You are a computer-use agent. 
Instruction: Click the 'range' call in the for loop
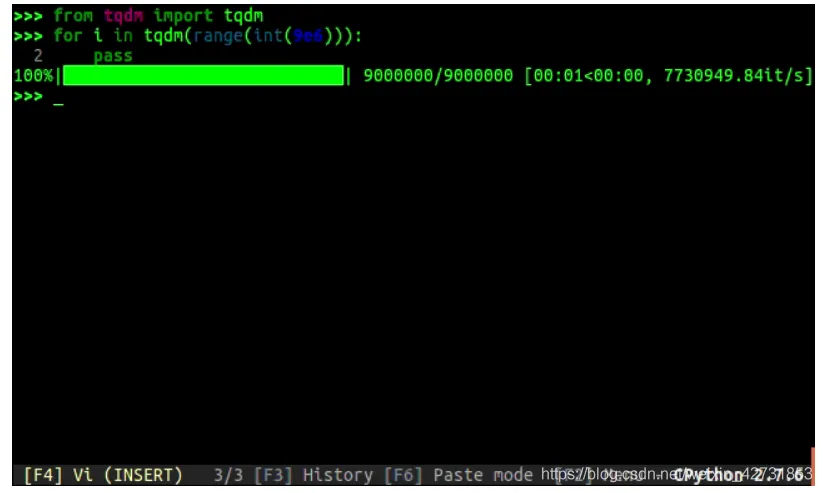click(x=218, y=36)
